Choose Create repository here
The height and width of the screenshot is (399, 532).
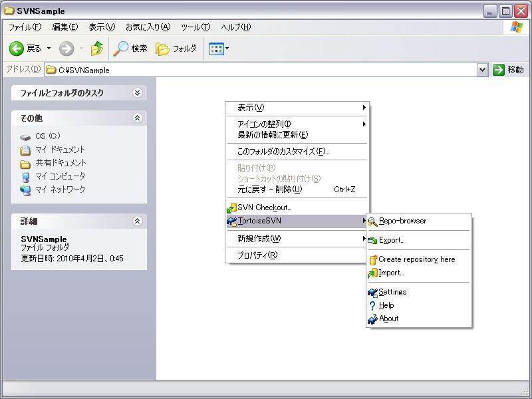coord(419,260)
